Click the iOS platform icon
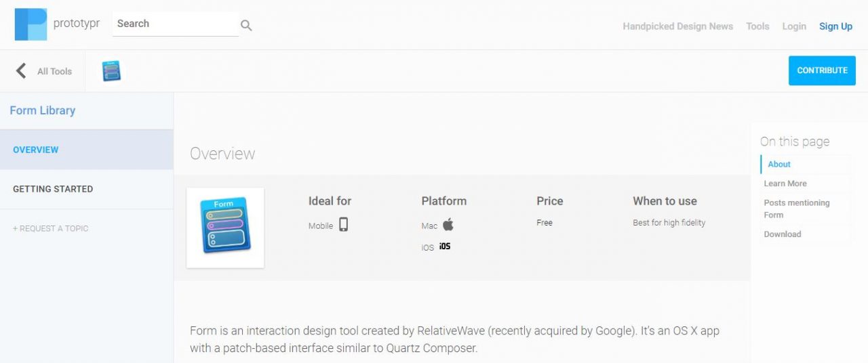Image resolution: width=868 pixels, height=363 pixels. coord(445,246)
